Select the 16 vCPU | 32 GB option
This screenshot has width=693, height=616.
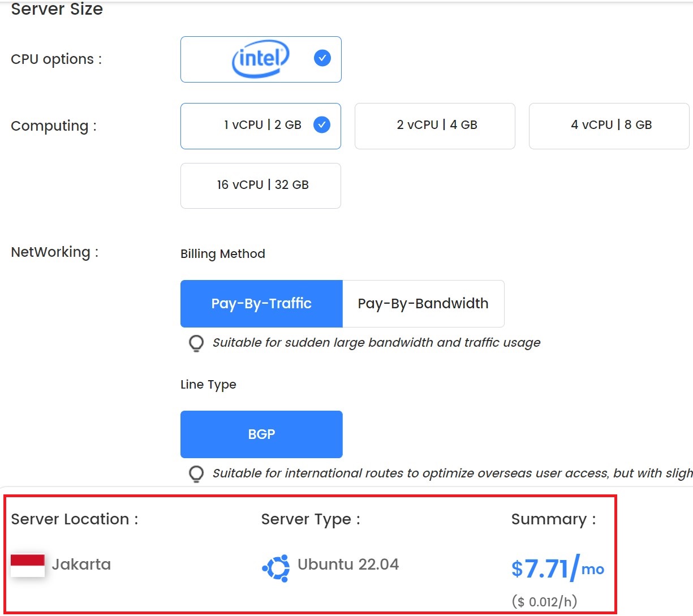260,185
